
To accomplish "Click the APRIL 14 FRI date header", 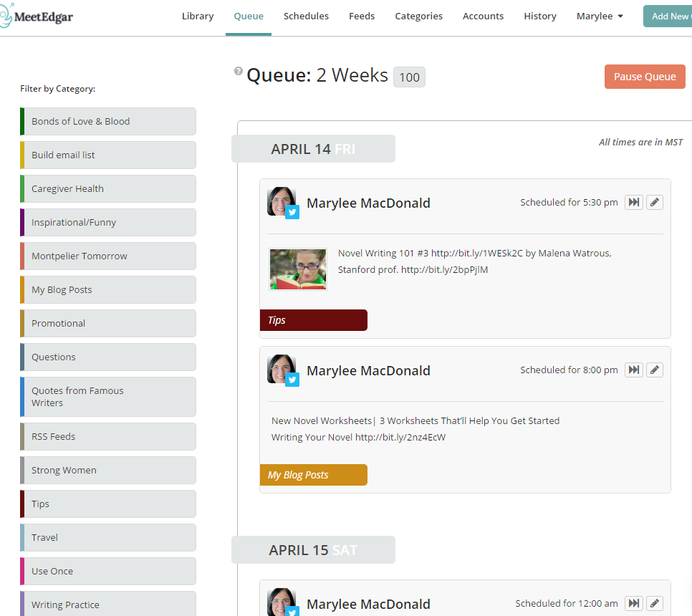I will pos(313,149).
